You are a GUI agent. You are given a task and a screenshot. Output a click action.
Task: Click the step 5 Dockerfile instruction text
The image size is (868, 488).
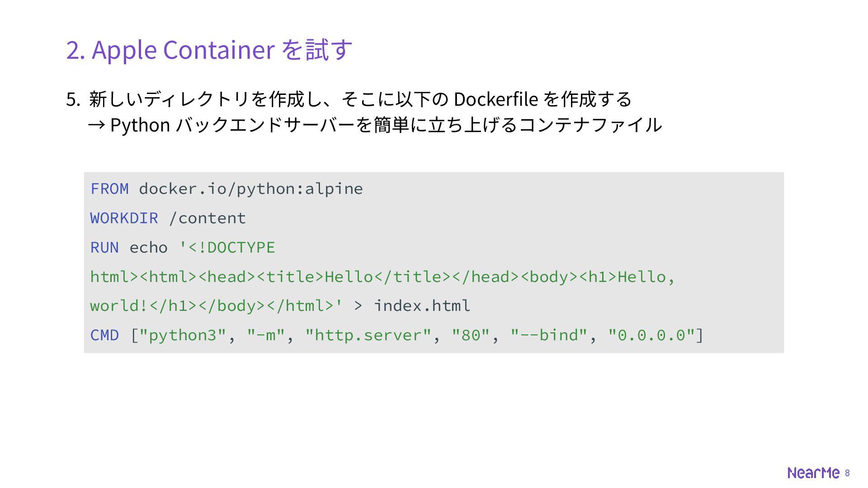click(x=349, y=99)
